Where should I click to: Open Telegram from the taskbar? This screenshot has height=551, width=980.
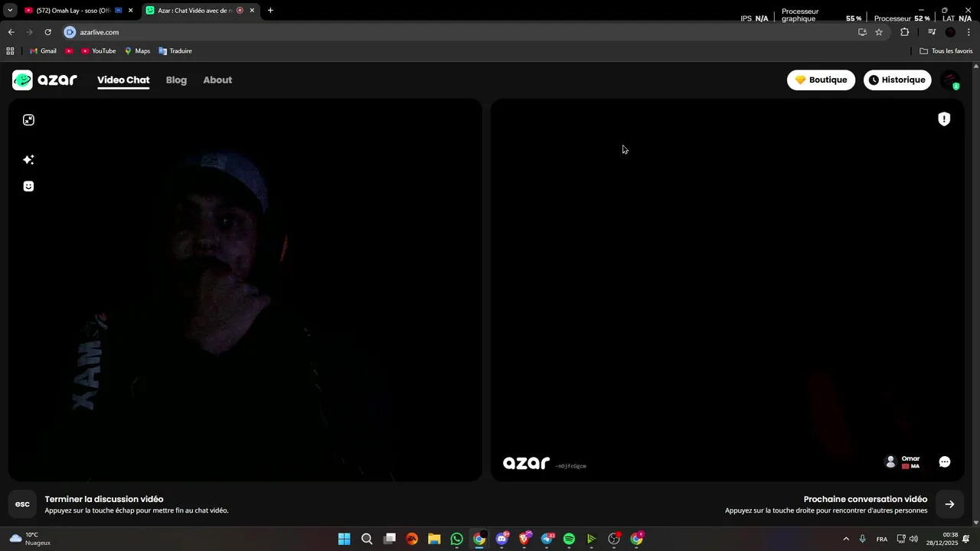pos(547,539)
